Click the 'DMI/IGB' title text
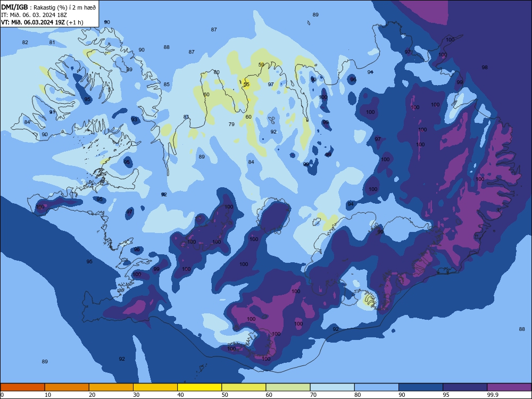 point(14,7)
